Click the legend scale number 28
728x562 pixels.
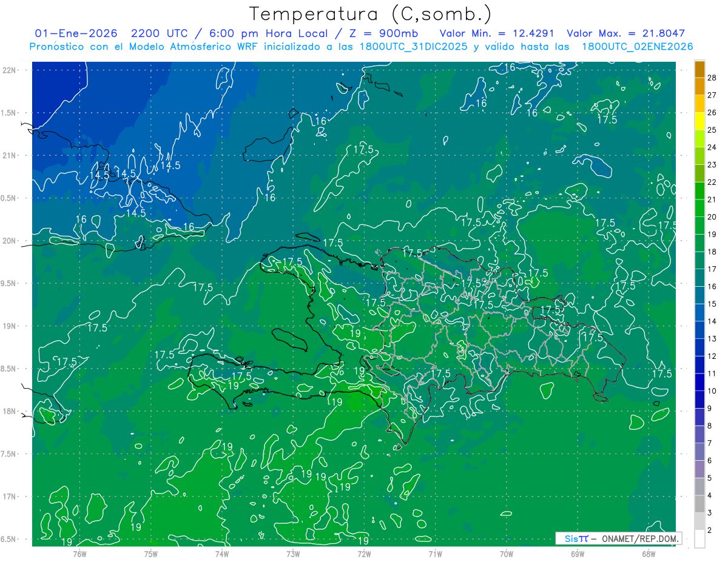click(x=712, y=78)
